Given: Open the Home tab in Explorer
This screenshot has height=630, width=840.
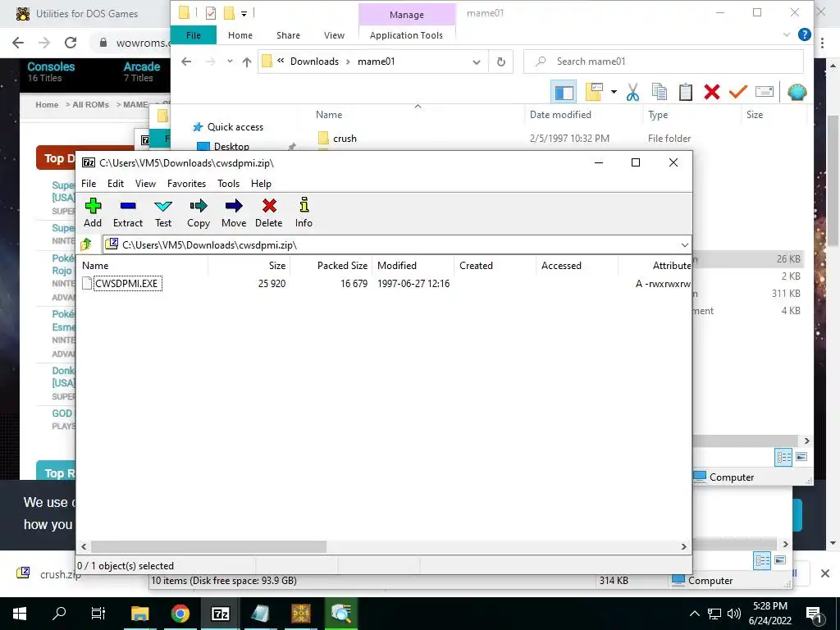Looking at the screenshot, I should (x=240, y=35).
